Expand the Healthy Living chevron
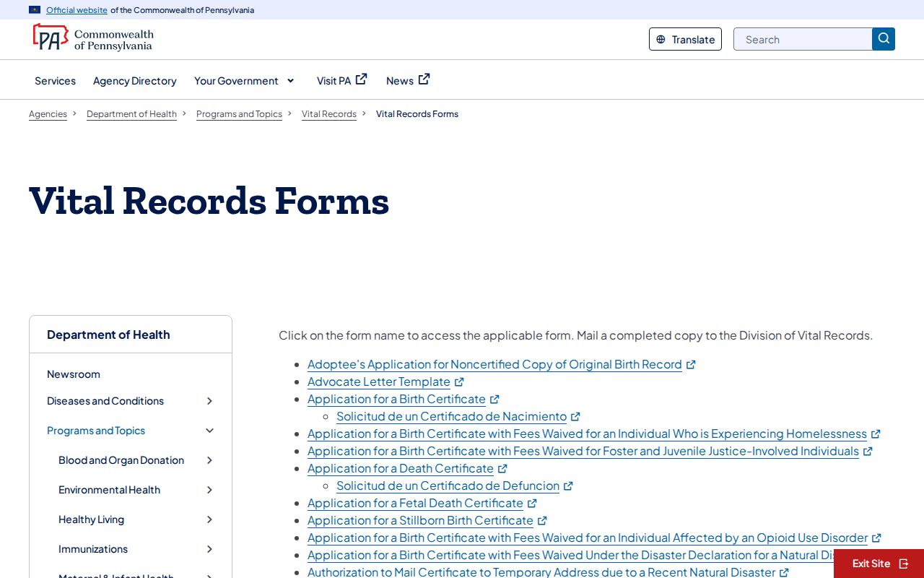 209,519
